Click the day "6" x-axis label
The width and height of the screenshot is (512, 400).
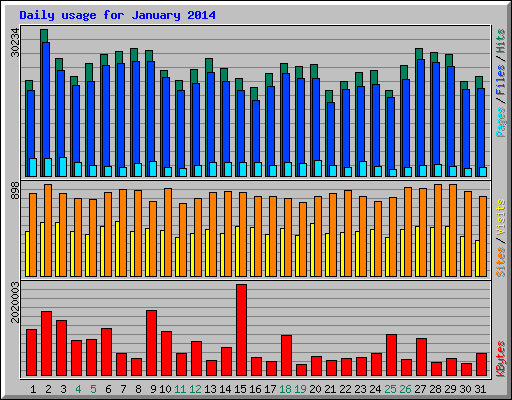[108, 389]
